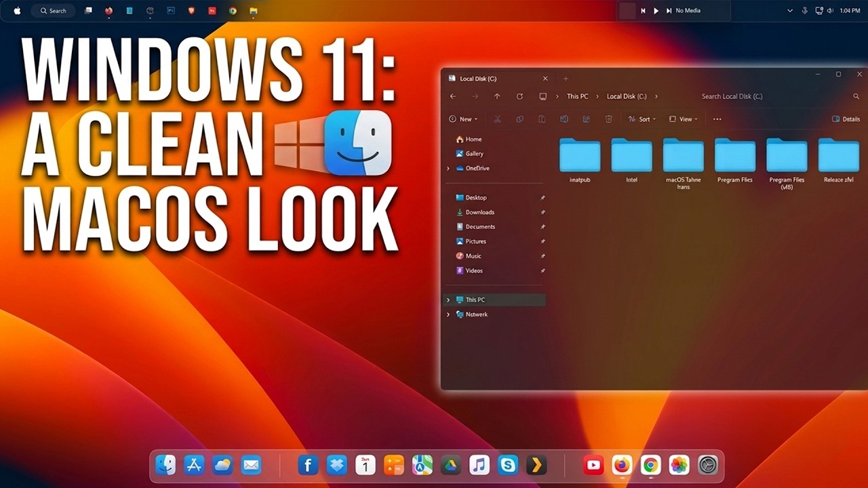The height and width of the screenshot is (488, 868).
Task: Open Dropbox in the dock
Action: click(336, 465)
